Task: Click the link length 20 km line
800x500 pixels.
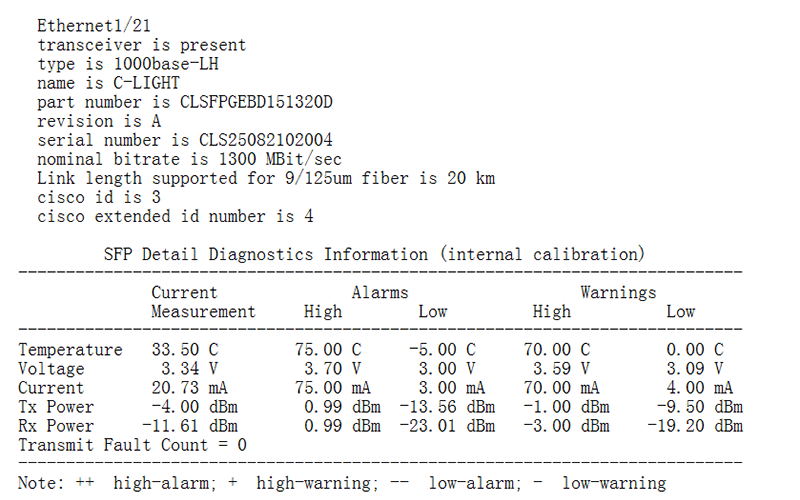Action: point(266,178)
